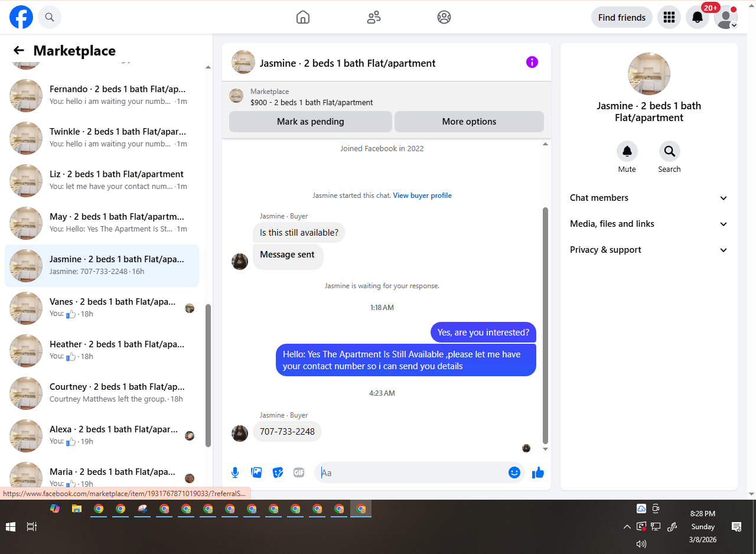
Task: Click the conversation list scrollbar
Action: [x=208, y=376]
